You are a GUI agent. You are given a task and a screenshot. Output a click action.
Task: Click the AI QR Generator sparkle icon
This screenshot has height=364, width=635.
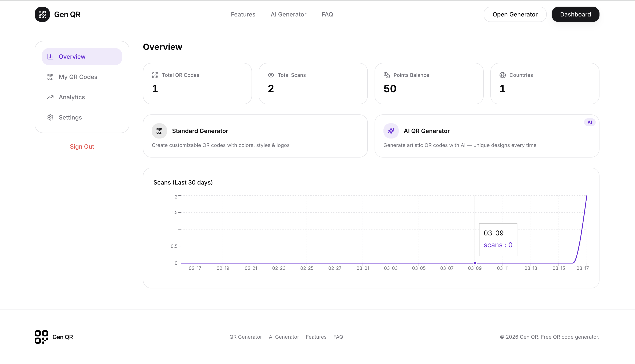pos(391,131)
